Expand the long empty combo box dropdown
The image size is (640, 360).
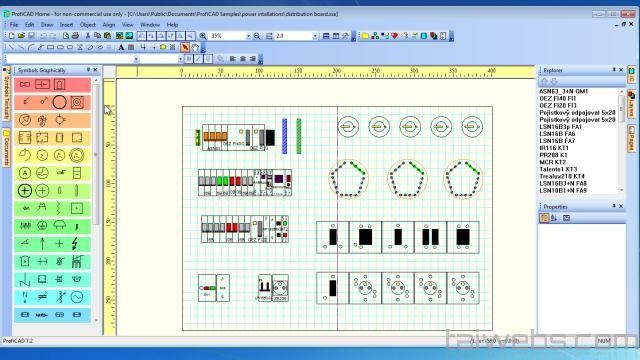(136, 59)
